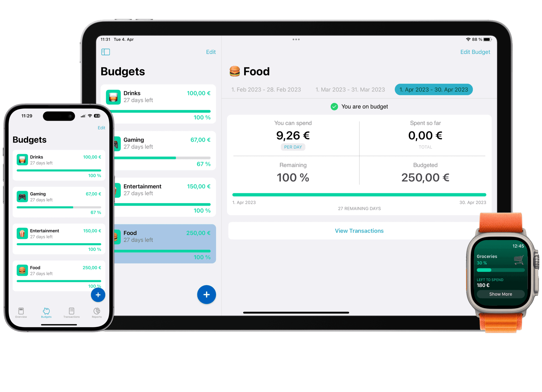Click View Transactions link
The image size is (542, 392).
point(359,230)
